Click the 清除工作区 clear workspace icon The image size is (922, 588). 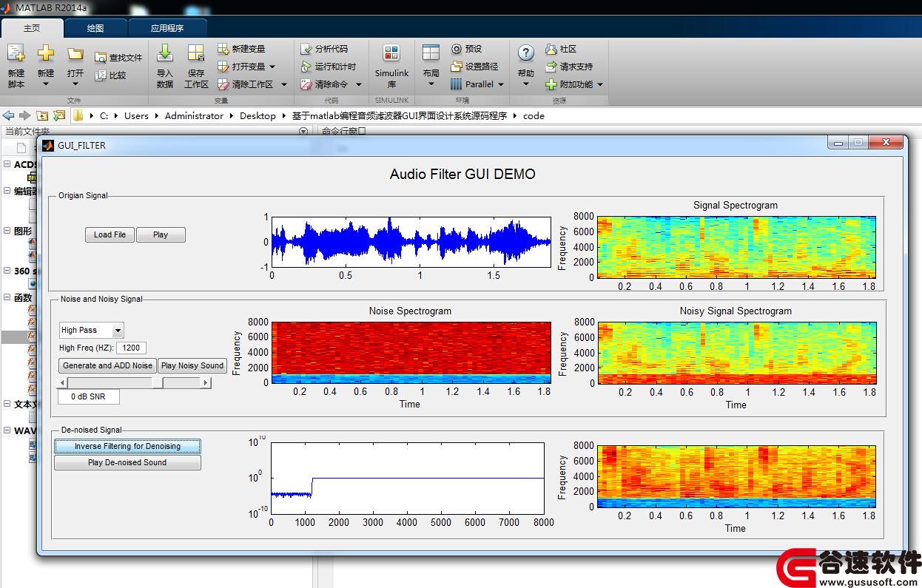coord(223,84)
